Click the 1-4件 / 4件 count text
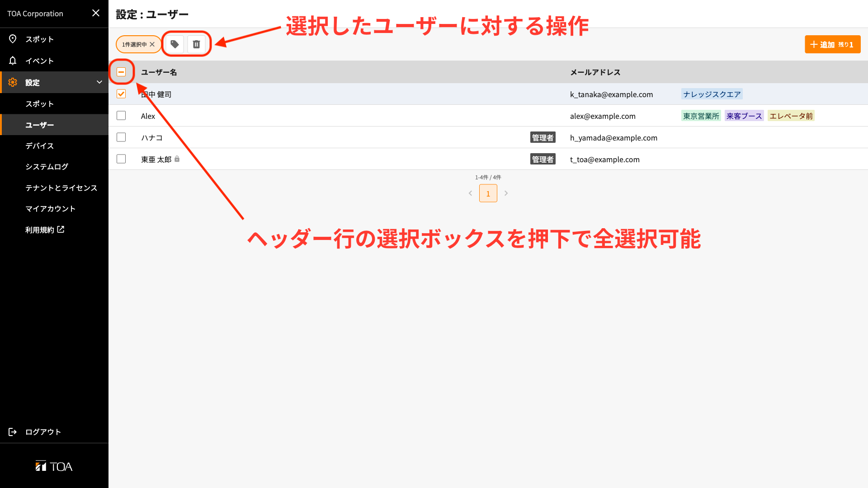Screen dimensions: 868x488 pyautogui.click(x=488, y=177)
